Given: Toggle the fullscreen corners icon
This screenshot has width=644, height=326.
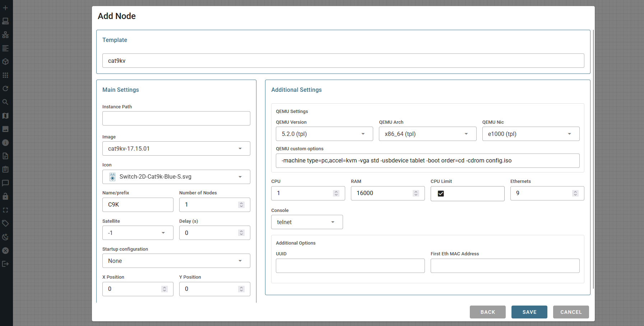Looking at the screenshot, I should (x=5, y=210).
